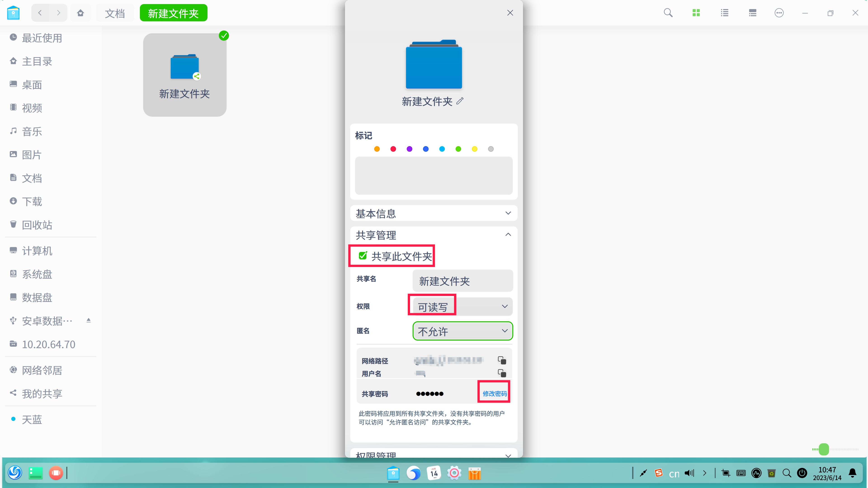This screenshot has height=488, width=868.
Task: Open the volume control in system tray
Action: (x=689, y=473)
